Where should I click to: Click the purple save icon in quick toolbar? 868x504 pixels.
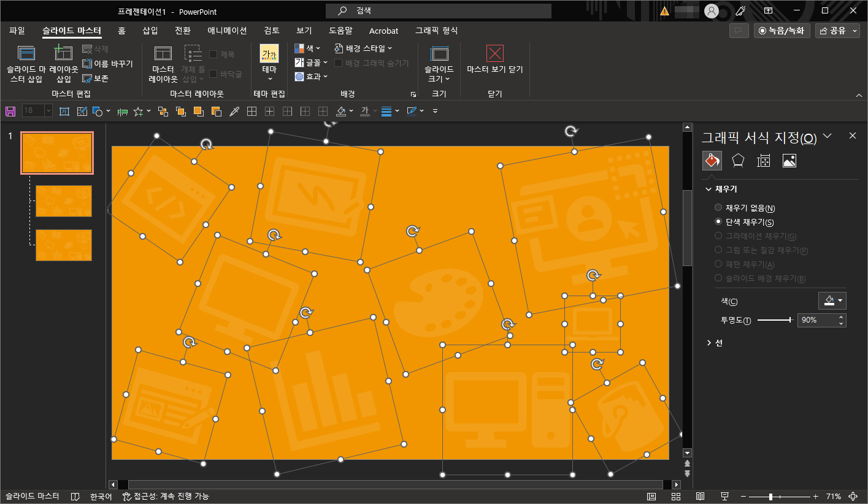coord(10,111)
